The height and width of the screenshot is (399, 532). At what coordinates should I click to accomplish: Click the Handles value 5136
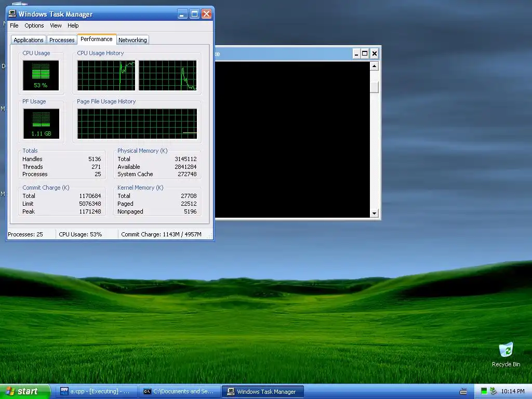(95, 159)
